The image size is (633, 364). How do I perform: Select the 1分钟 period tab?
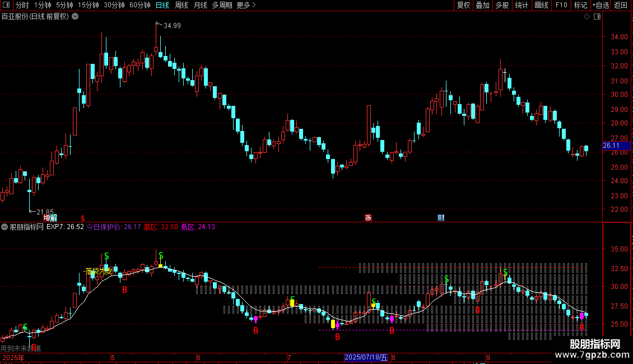(43, 5)
